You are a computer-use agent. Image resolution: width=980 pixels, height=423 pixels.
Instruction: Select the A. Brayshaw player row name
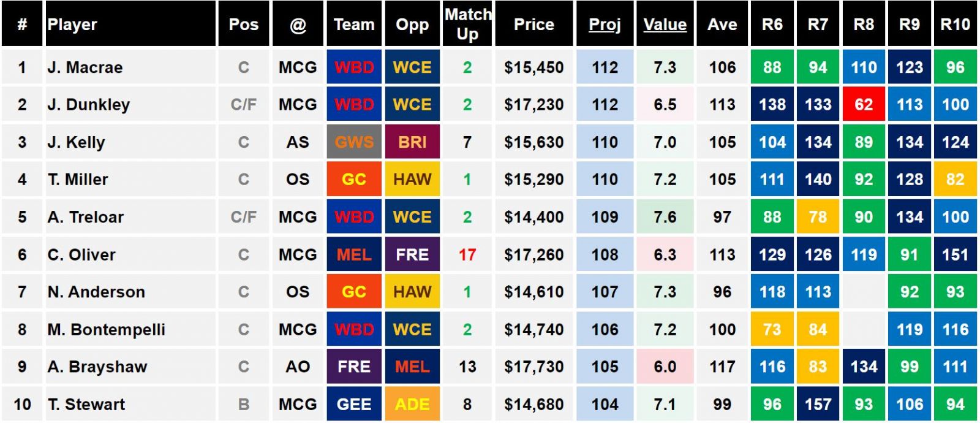pyautogui.click(x=97, y=367)
